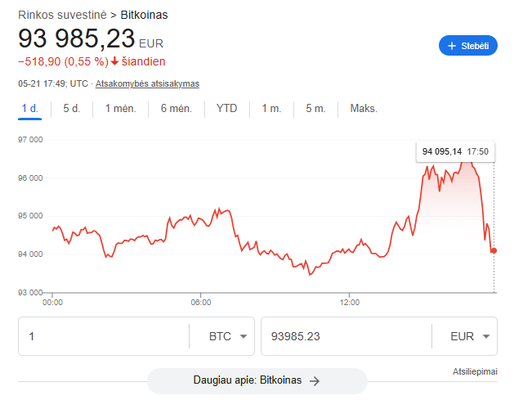
Task: Click the BTC amount input field
Action: click(x=104, y=336)
